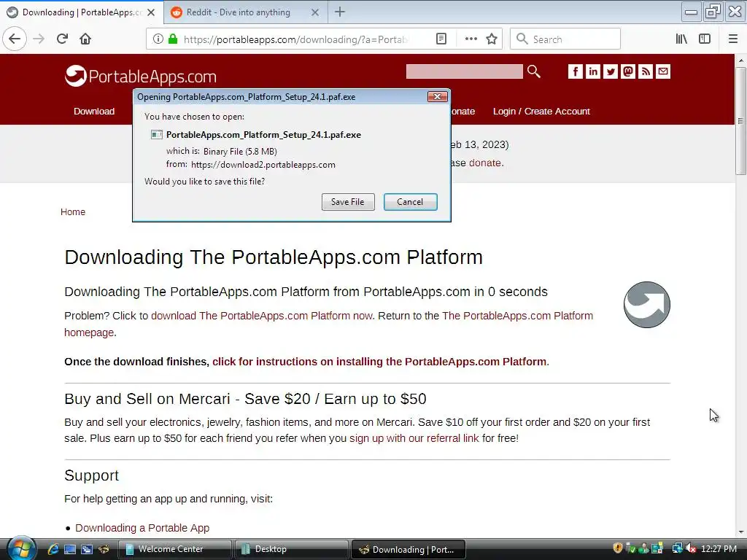Open the PortableApps Twitter icon
This screenshot has height=560, width=747.
pyautogui.click(x=611, y=71)
